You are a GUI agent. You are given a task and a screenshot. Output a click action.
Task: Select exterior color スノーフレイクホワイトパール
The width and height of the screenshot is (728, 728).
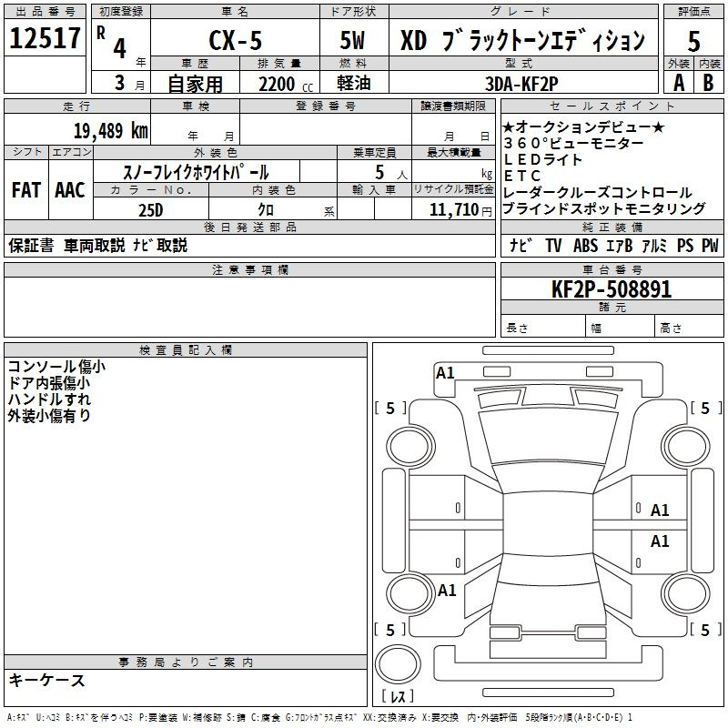pyautogui.click(x=196, y=172)
